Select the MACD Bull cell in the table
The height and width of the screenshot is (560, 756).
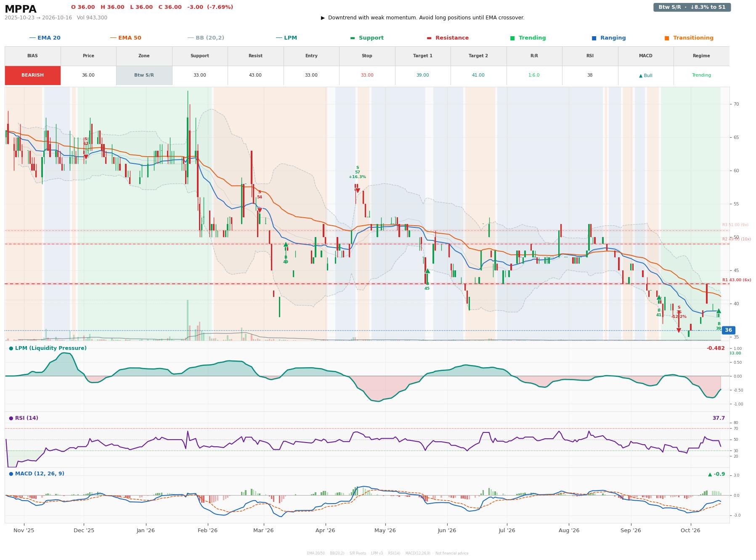click(x=646, y=75)
